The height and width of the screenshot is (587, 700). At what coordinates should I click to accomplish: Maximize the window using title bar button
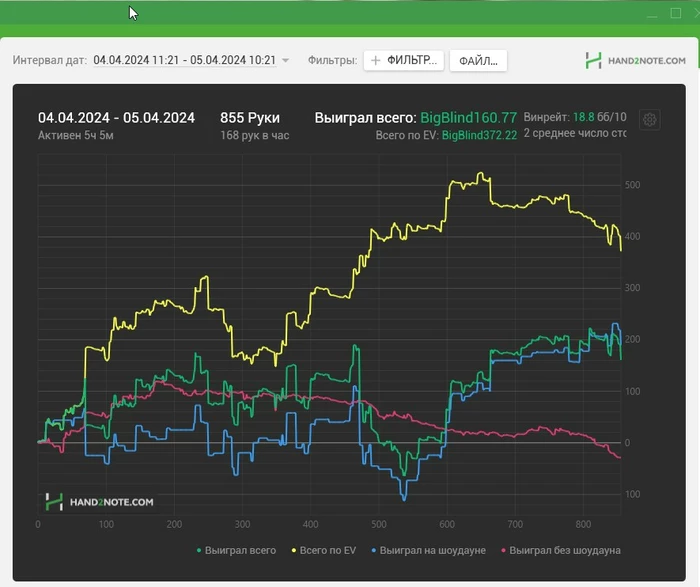[x=675, y=13]
